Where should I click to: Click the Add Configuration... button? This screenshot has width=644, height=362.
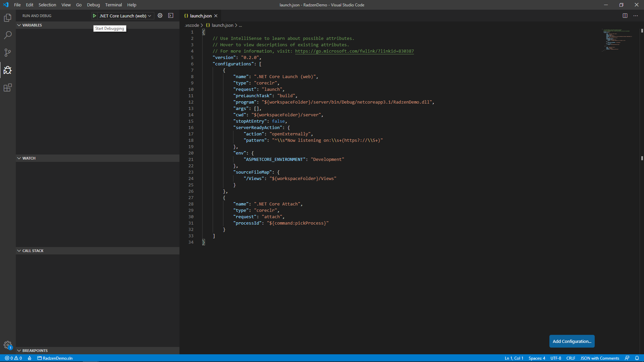[572, 341]
